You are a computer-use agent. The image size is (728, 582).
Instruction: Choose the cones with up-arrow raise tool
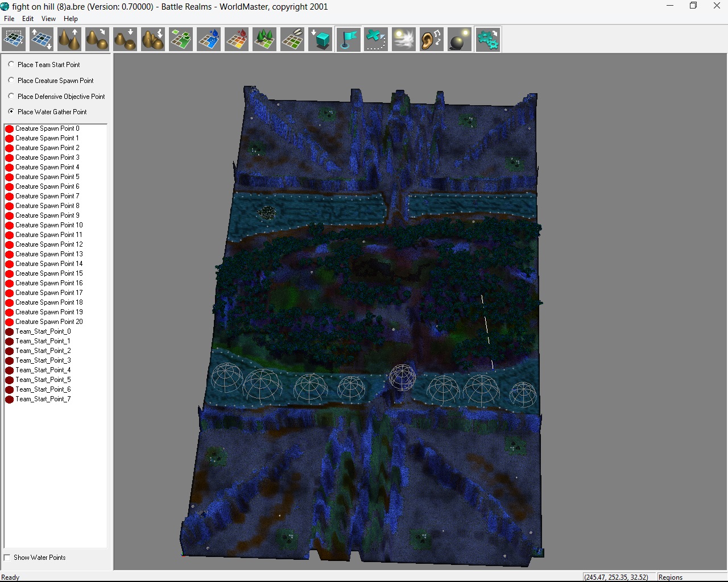point(69,39)
